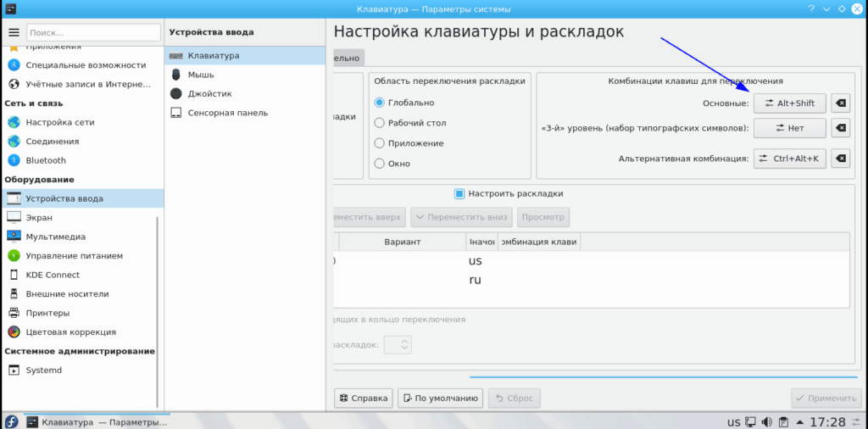Click the Справка help button
The width and height of the screenshot is (868, 429).
tap(364, 398)
